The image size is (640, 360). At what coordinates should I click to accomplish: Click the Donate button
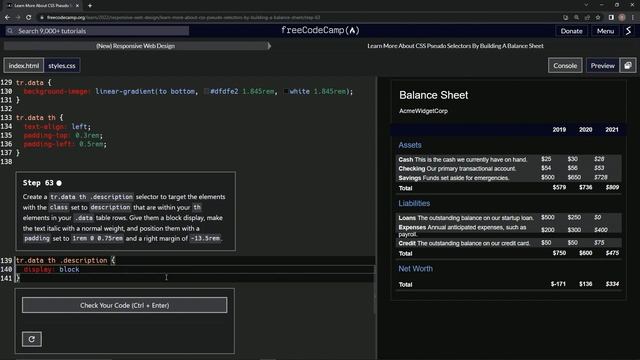pyautogui.click(x=571, y=31)
